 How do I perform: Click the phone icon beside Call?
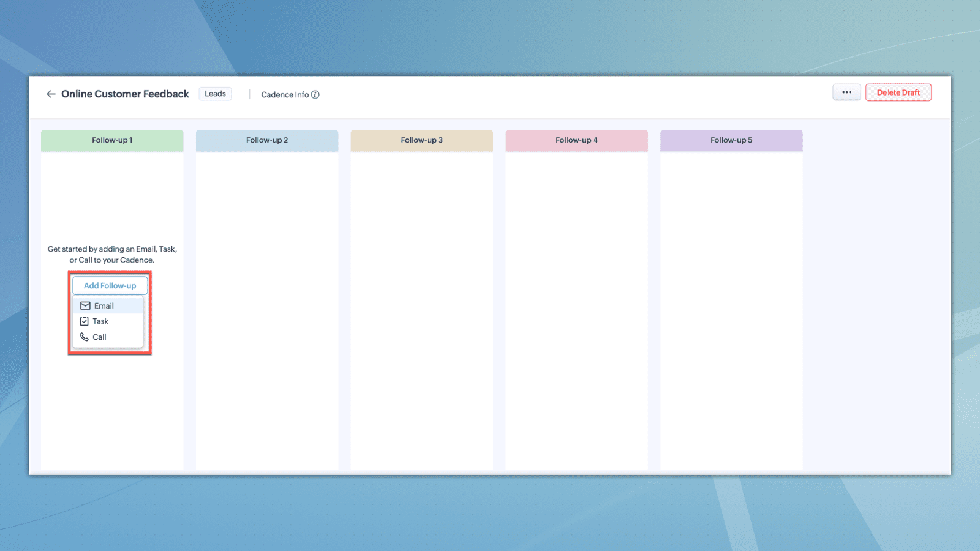[x=85, y=337]
